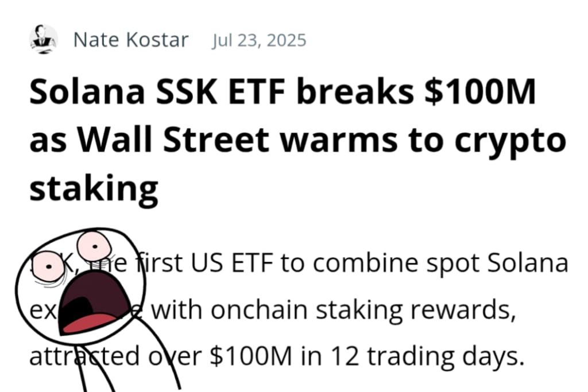Open the Solana SSK ETF headline
Viewport: 588px width, 392px height.
(298, 141)
